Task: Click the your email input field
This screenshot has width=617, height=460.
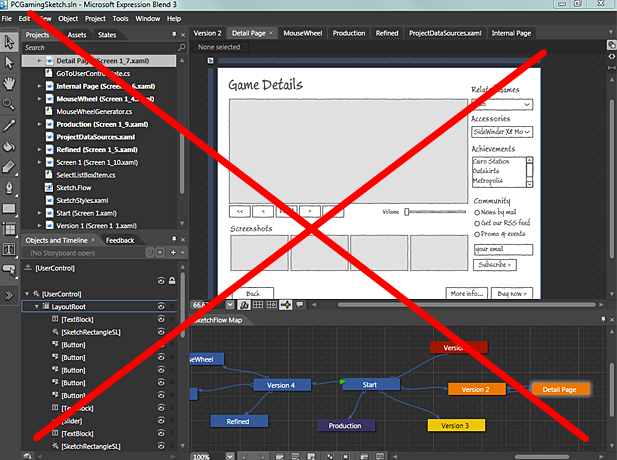Action: pyautogui.click(x=503, y=249)
